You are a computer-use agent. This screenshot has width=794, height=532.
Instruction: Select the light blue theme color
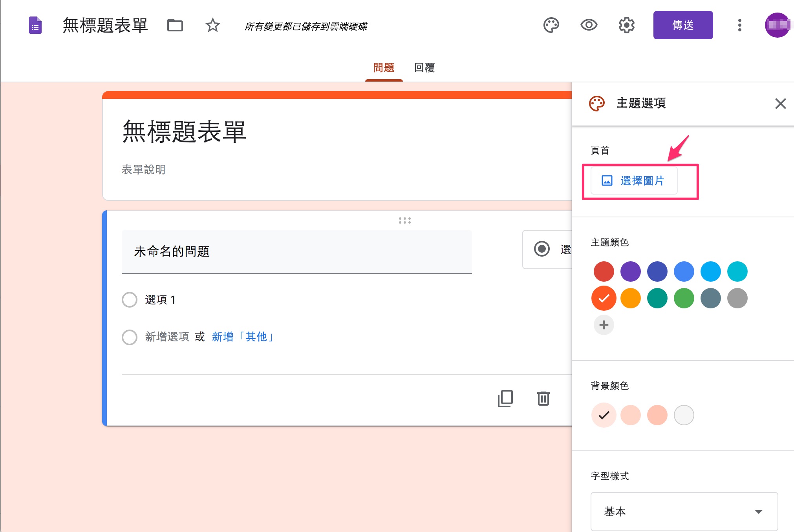[710, 271]
